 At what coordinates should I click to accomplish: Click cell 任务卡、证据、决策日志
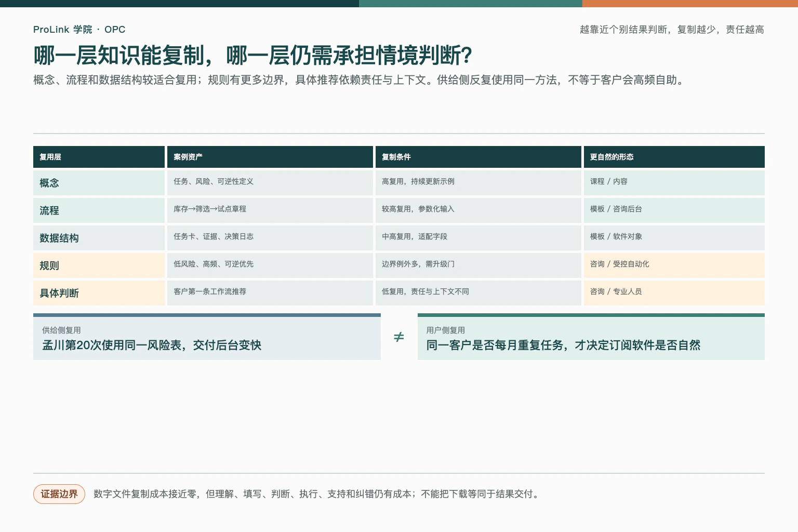pyautogui.click(x=270, y=238)
